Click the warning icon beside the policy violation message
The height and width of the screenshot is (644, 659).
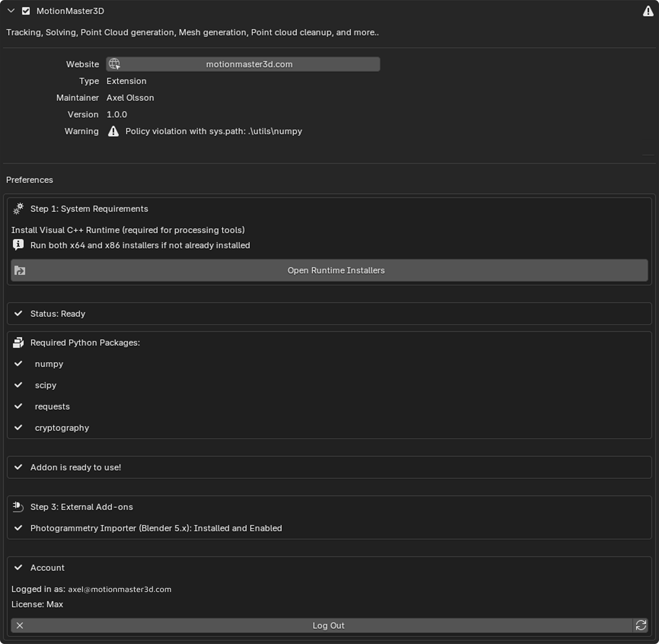tap(113, 131)
